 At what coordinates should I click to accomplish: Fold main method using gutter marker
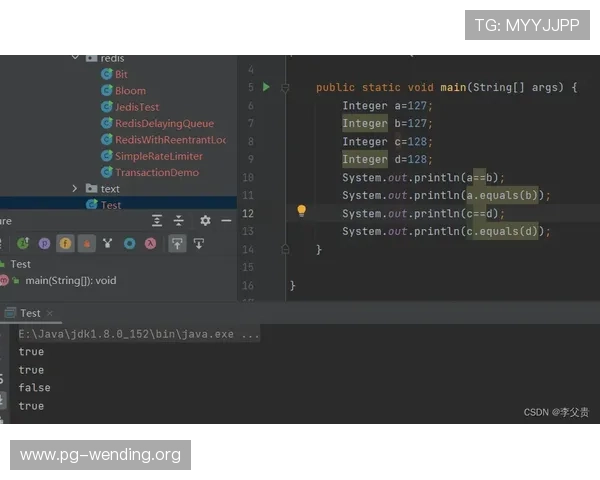pos(285,88)
